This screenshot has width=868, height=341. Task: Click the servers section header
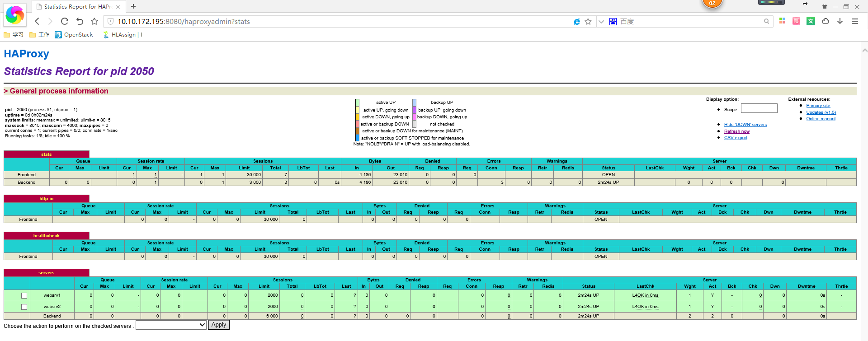click(x=47, y=273)
